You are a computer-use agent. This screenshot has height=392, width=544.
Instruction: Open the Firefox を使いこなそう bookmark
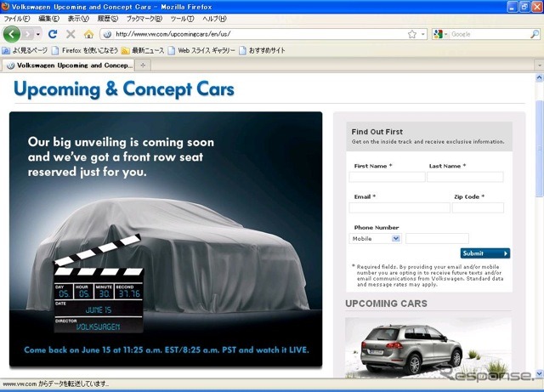[85, 51]
